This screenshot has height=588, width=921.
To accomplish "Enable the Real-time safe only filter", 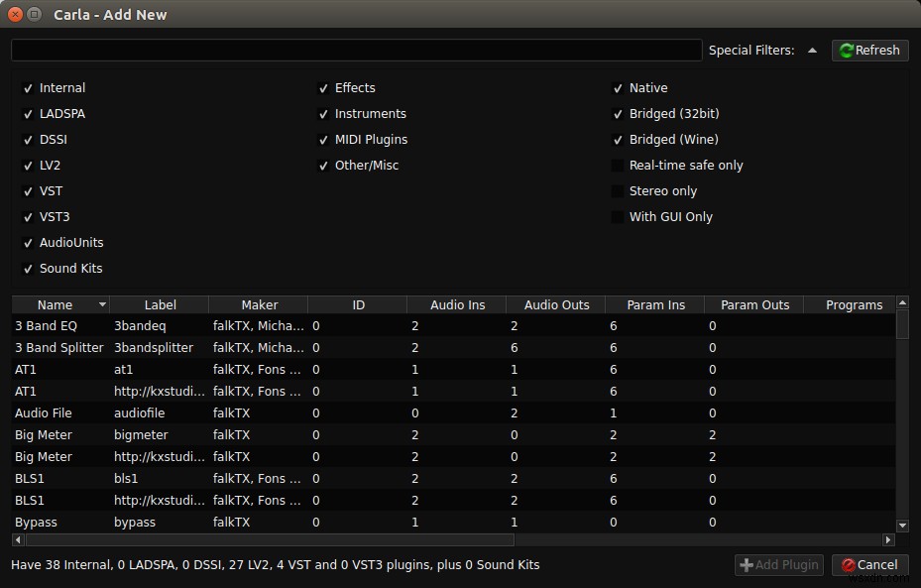I will click(x=618, y=165).
